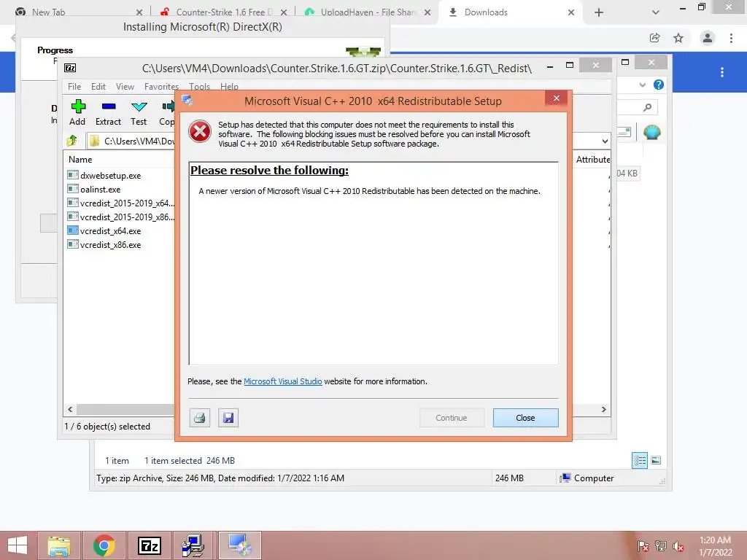
Task: Click the Close button in setup dialog
Action: pos(525,418)
